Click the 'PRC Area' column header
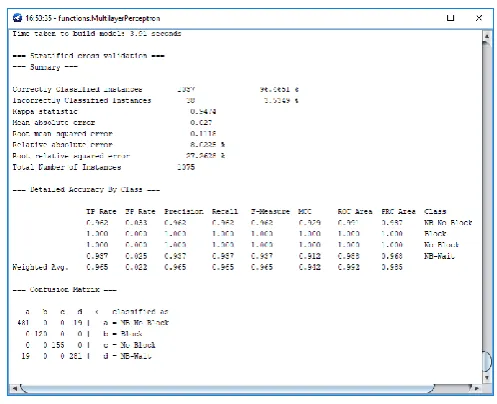The width and height of the screenshot is (497, 404). pyautogui.click(x=398, y=211)
